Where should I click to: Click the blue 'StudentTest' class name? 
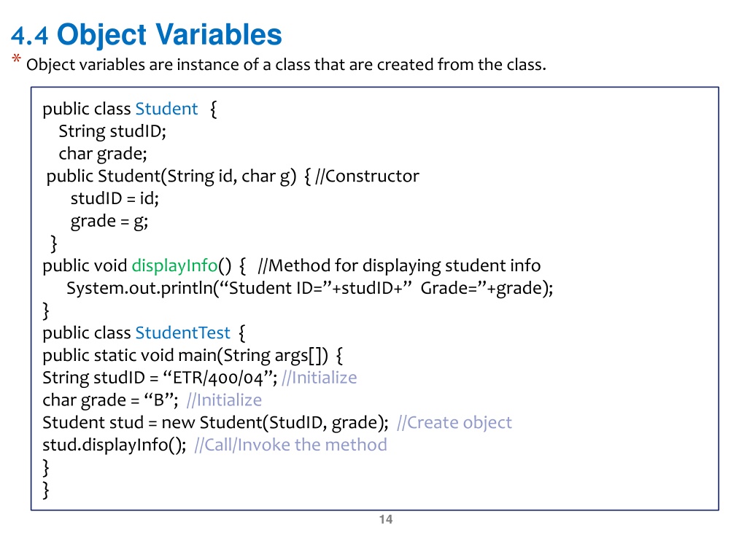click(x=182, y=332)
